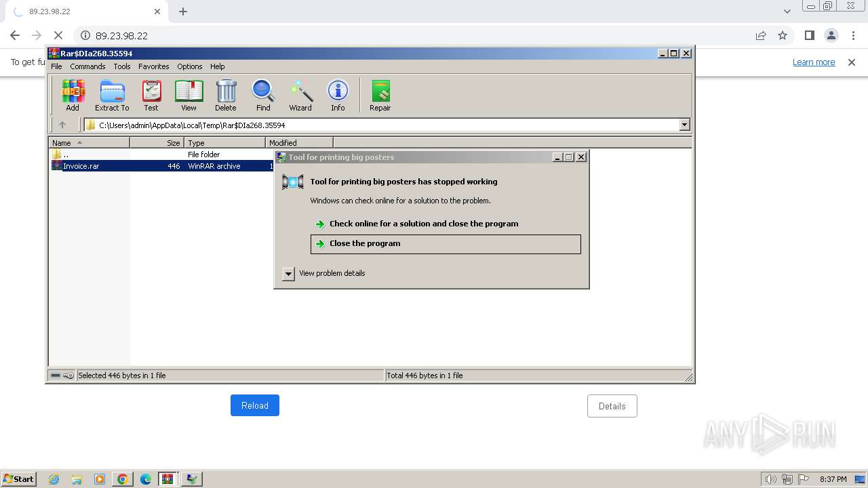868x488 pixels.
Task: Open Chrome tab search dropdown chevron
Action: click(787, 12)
